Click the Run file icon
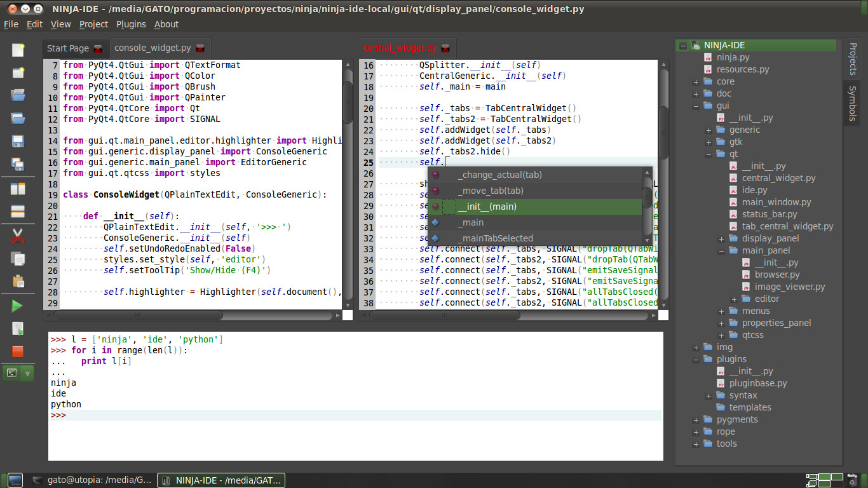 [18, 329]
